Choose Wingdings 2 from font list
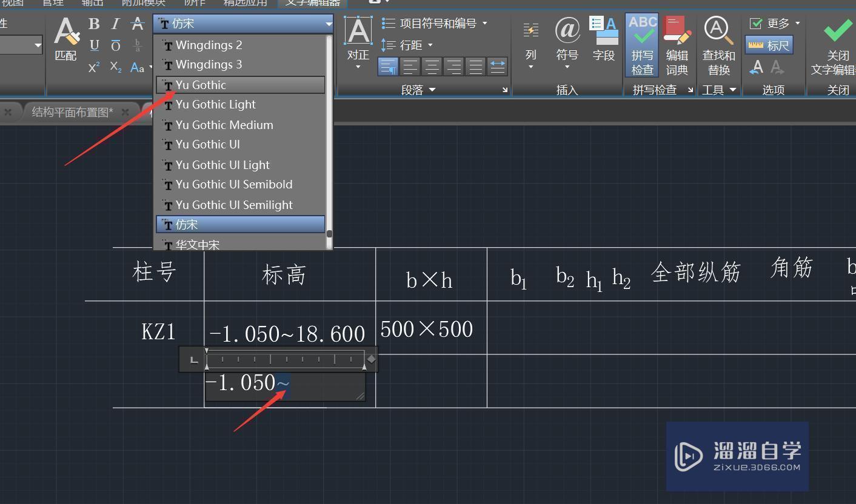Viewport: 856px width, 504px height. [240, 45]
